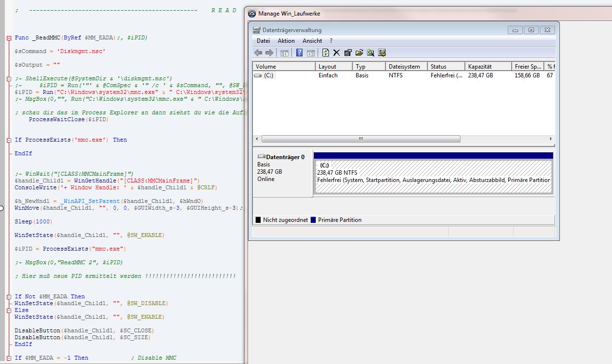Open Properties via the checklist toolbar icon
612x364 pixels.
pyautogui.click(x=347, y=53)
